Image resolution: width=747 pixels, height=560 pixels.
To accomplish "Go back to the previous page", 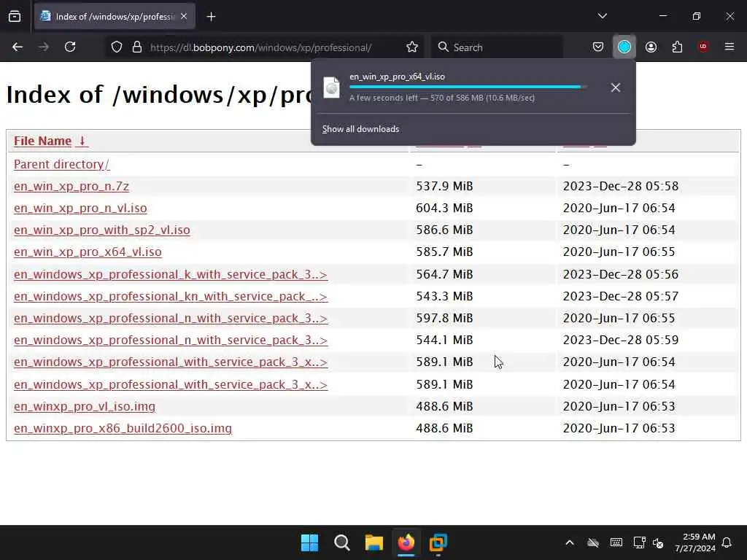I will pyautogui.click(x=18, y=47).
